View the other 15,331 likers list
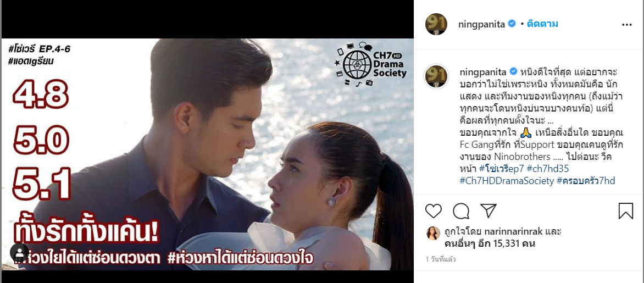The width and height of the screenshot is (644, 283). coord(488,244)
